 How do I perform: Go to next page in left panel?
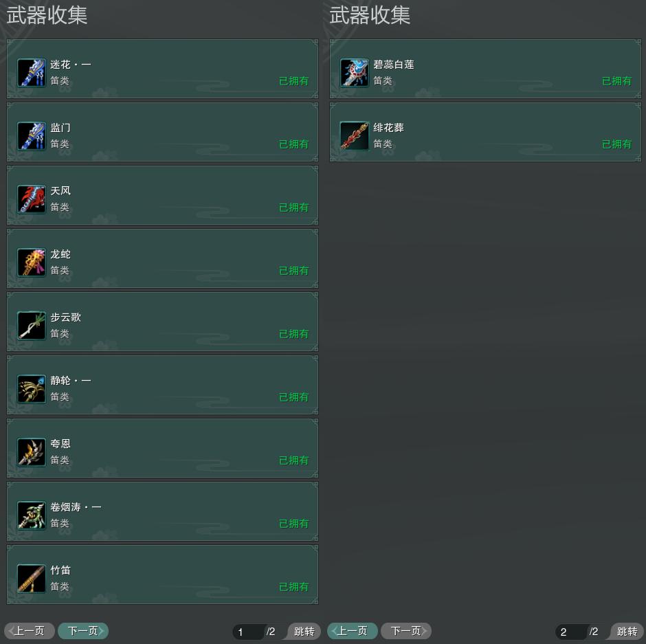point(83,631)
